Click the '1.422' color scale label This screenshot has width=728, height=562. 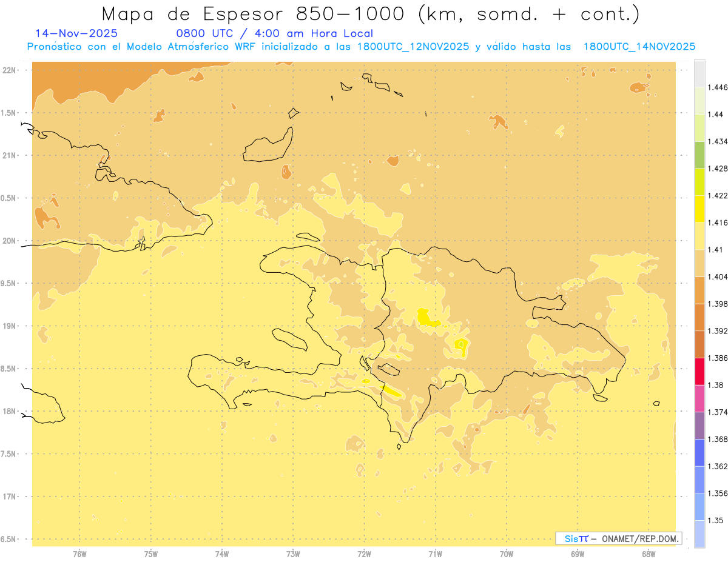click(718, 195)
